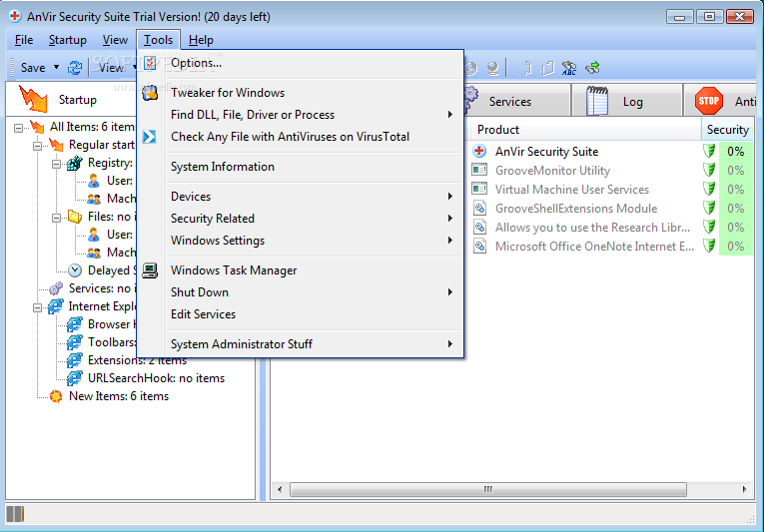This screenshot has width=764, height=532.
Task: Switch to the Anti tab with STOP sign
Action: (719, 101)
